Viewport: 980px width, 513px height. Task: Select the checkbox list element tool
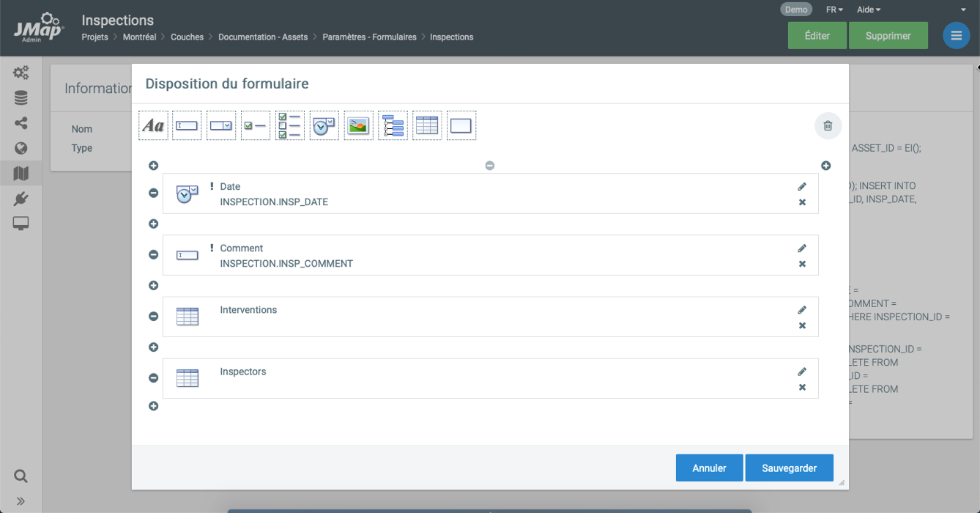(x=290, y=126)
